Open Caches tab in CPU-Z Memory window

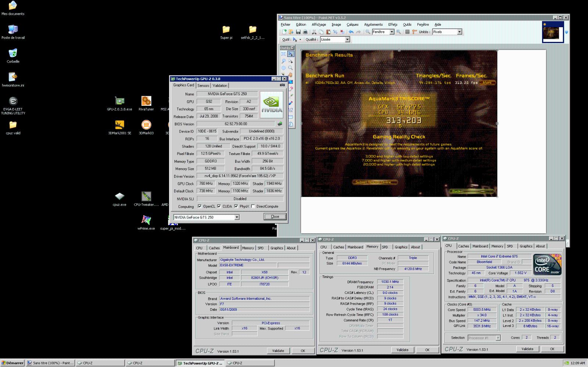[338, 247]
